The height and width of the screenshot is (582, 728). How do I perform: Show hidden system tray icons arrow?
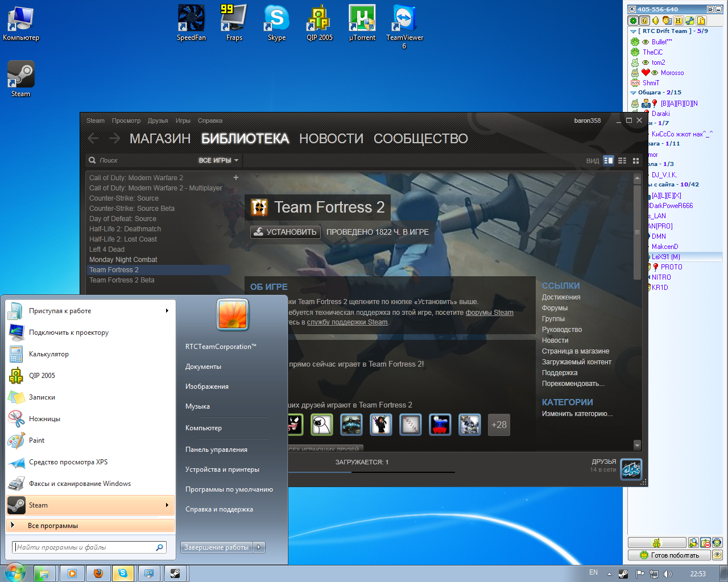coord(609,574)
